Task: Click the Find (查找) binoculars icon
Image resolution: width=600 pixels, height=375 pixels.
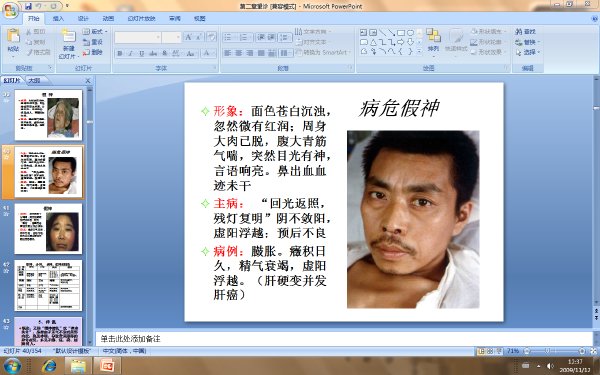Action: click(x=519, y=32)
